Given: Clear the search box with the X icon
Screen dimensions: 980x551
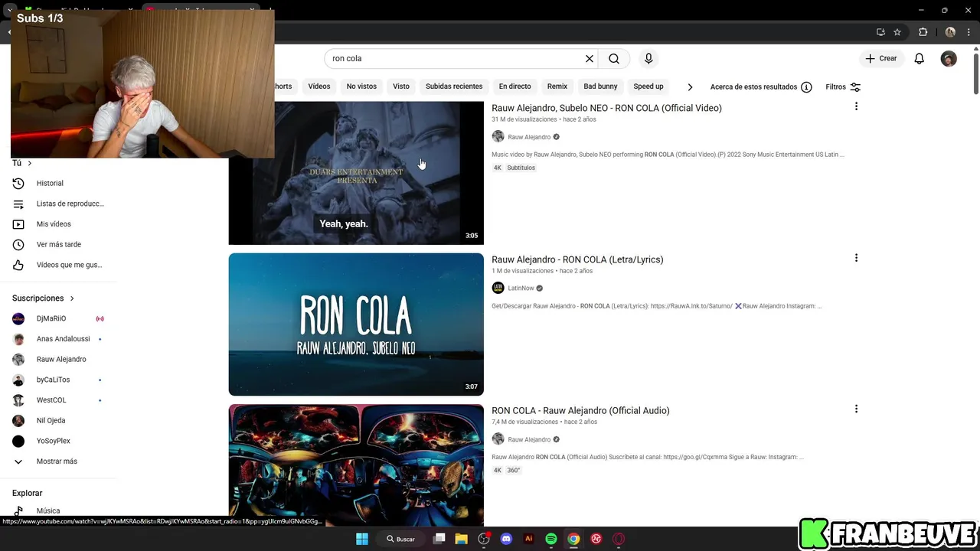Looking at the screenshot, I should pos(590,59).
